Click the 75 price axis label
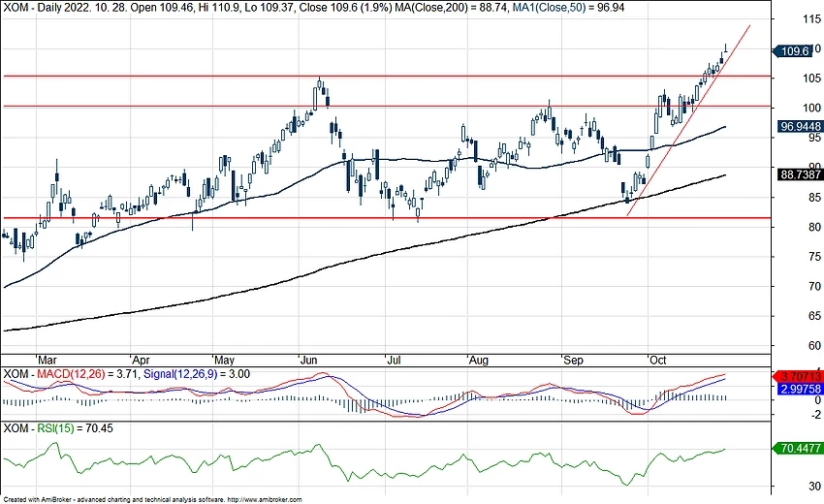The width and height of the screenshot is (824, 504). [814, 257]
